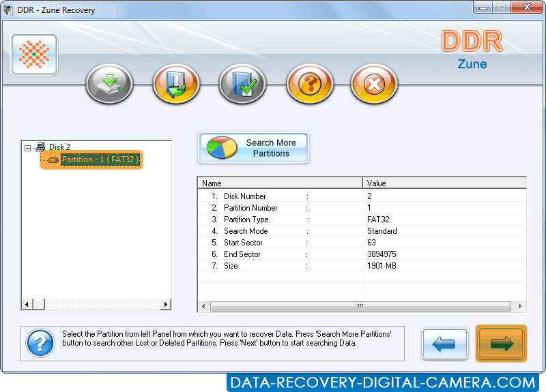The image size is (546, 392).
Task: Click the 1901 MB size value
Action: pos(382,266)
